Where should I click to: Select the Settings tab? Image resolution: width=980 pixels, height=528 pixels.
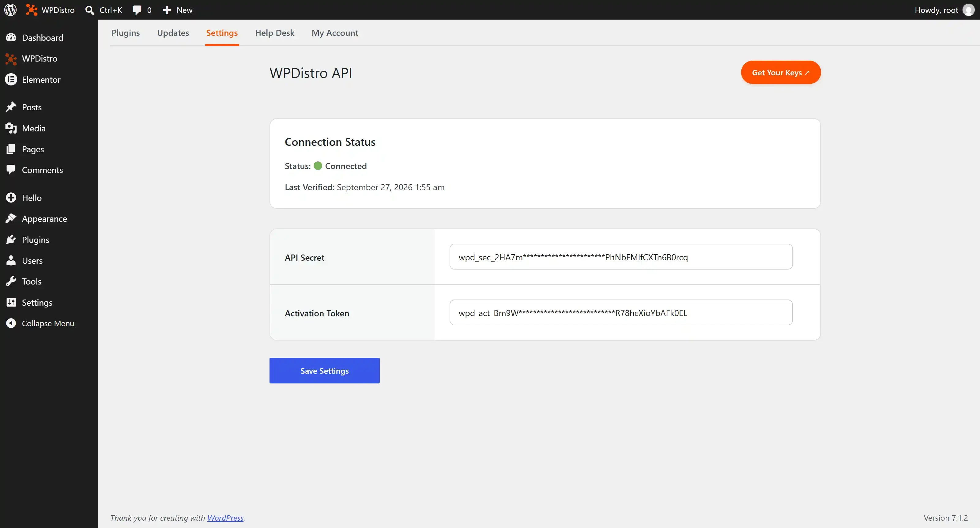tap(222, 33)
